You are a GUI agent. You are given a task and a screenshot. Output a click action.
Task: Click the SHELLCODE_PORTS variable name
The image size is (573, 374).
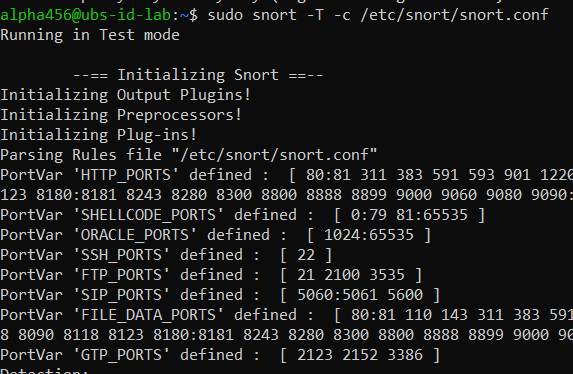click(148, 215)
